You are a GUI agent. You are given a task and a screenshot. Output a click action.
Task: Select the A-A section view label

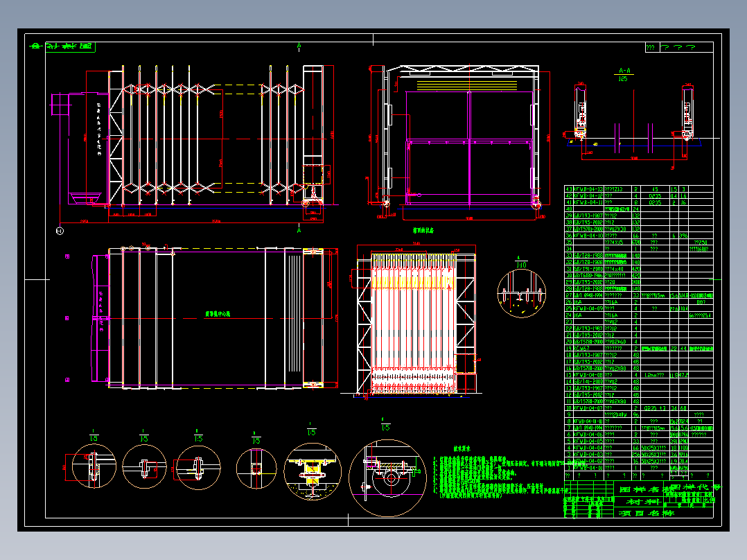coord(624,71)
